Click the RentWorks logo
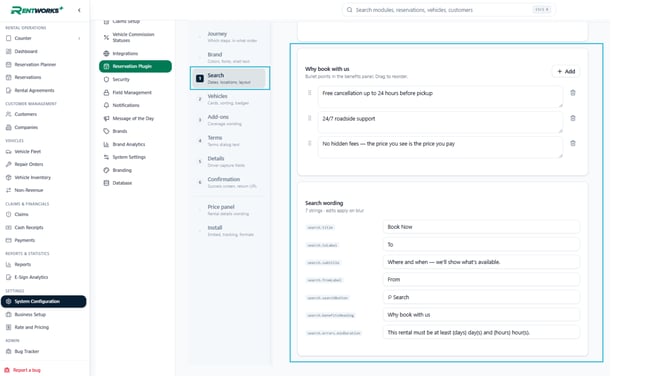The image size is (670, 376). [x=37, y=10]
